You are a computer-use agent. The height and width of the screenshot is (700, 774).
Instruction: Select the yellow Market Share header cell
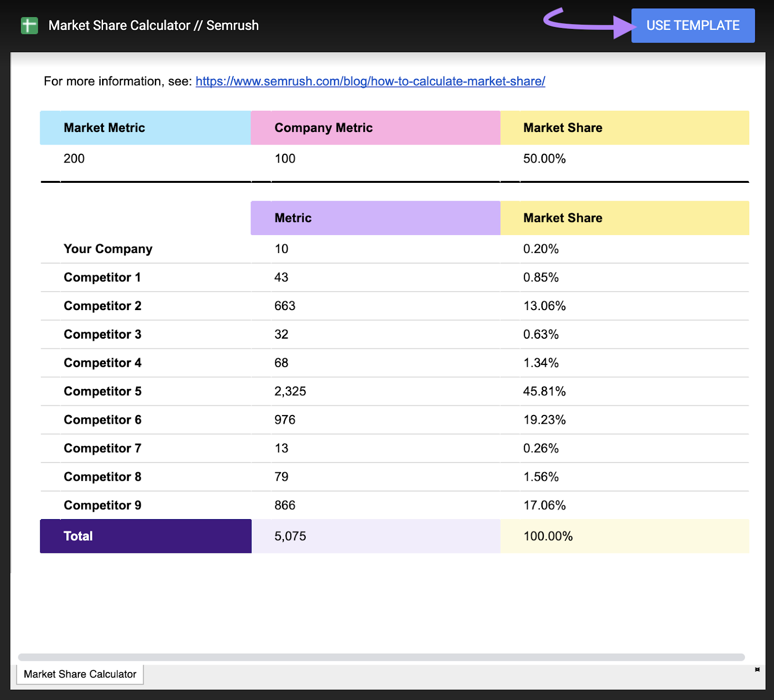coord(624,128)
